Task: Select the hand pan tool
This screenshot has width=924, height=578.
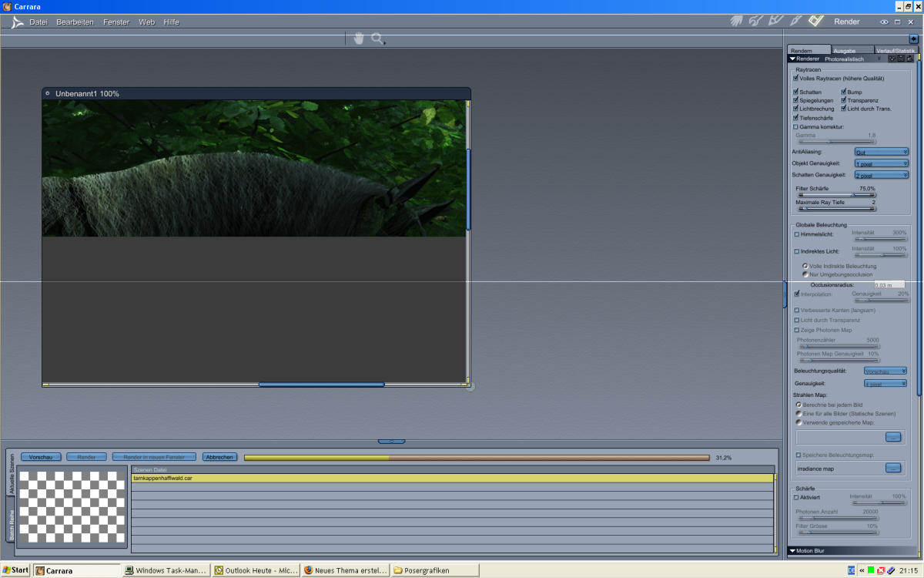Action: [358, 38]
